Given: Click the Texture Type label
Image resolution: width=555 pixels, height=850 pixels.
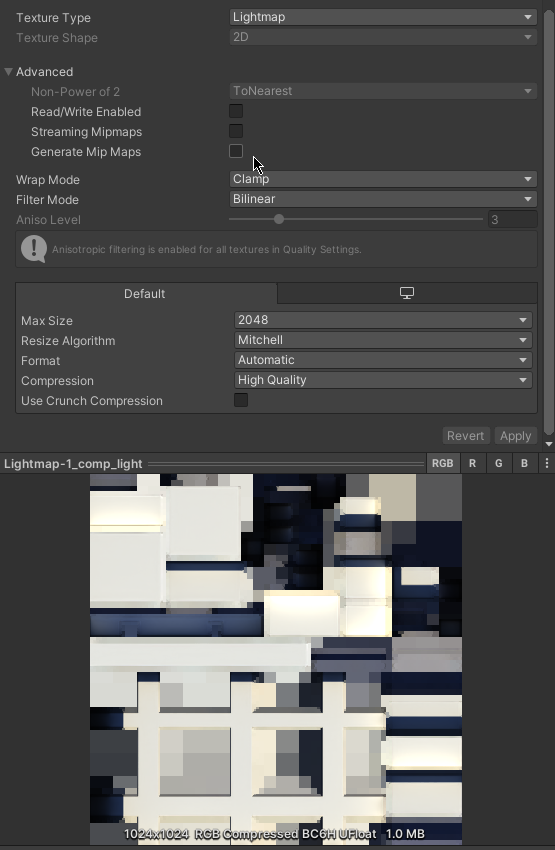Looking at the screenshot, I should pos(53,17).
